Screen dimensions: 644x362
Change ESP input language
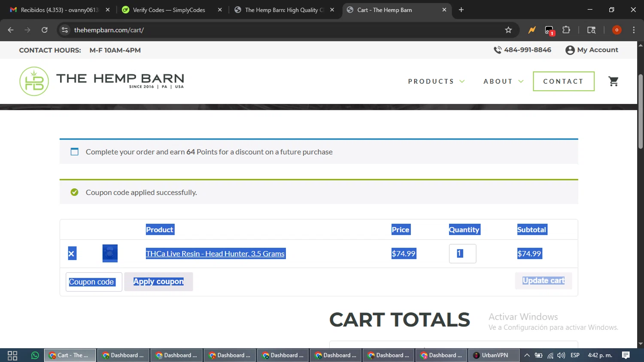[x=575, y=356]
